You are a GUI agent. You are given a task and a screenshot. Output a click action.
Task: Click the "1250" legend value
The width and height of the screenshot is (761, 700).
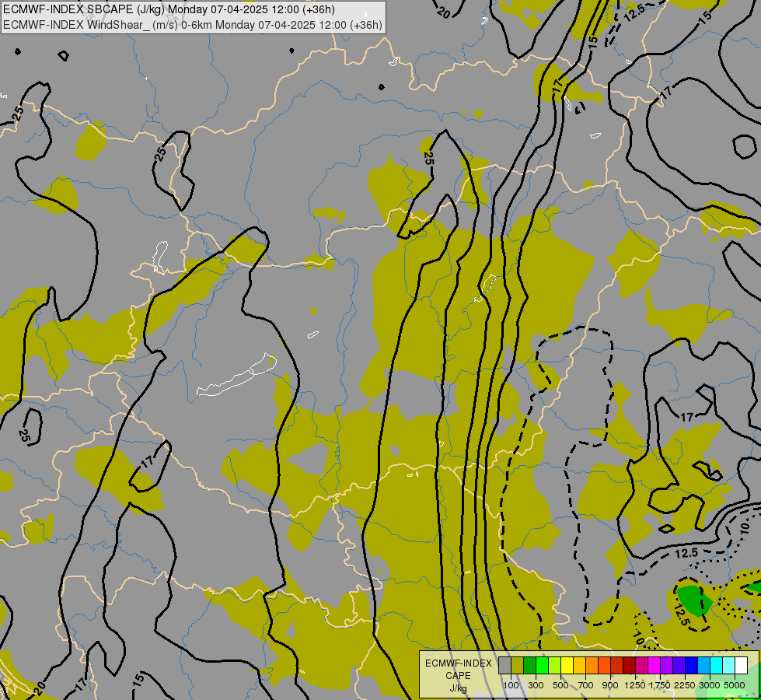[x=635, y=685]
